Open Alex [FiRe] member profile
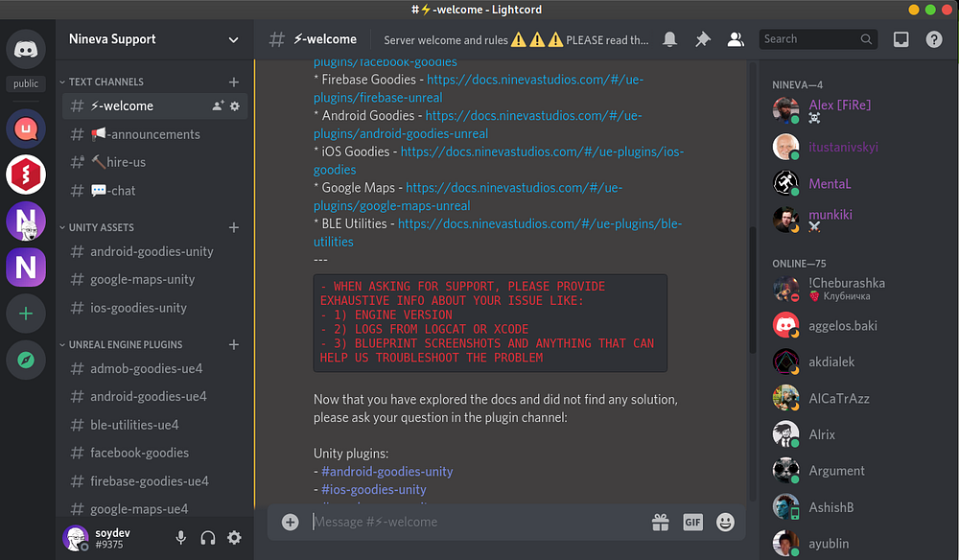This screenshot has height=560, width=959. pyautogui.click(x=856, y=110)
